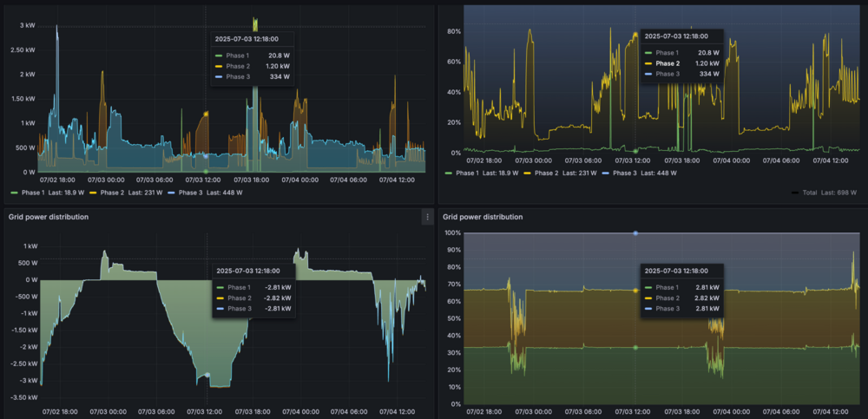Image resolution: width=868 pixels, height=419 pixels.
Task: Expand left Grid power distribution title dropdown
Action: click(x=49, y=216)
